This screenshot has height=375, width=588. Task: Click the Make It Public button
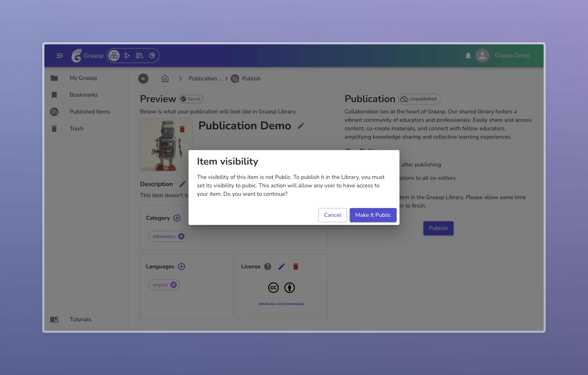point(373,215)
